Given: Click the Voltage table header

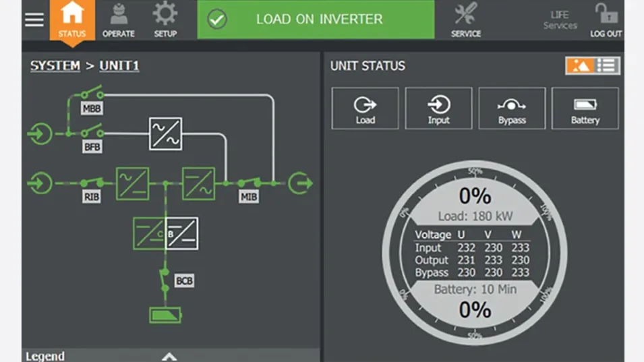Looking at the screenshot, I should pyautogui.click(x=433, y=235).
